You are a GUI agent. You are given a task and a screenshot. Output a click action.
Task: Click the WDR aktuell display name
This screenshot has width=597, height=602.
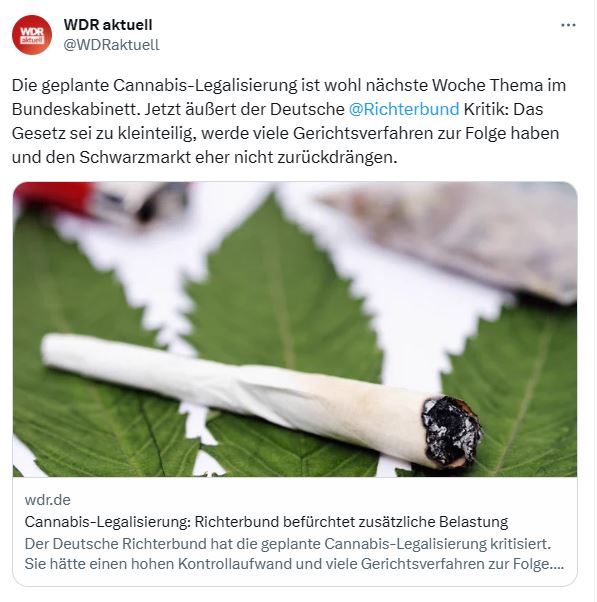[108, 25]
